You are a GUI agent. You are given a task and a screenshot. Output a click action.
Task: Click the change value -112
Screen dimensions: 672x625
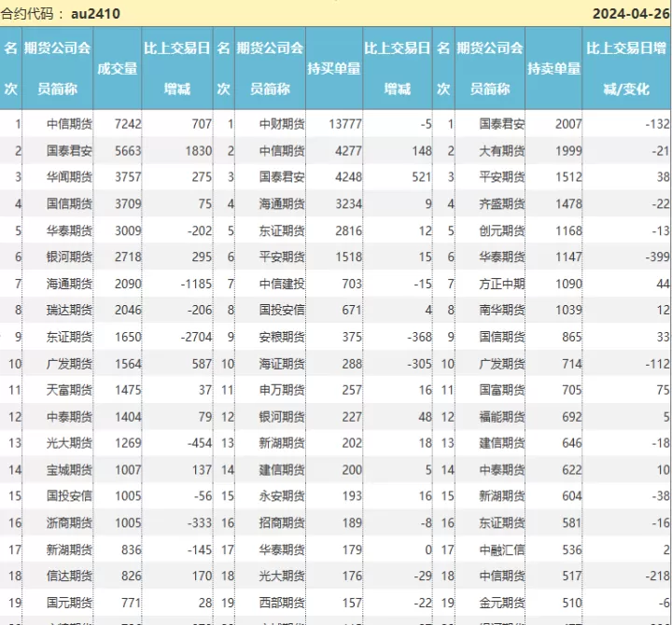657,364
